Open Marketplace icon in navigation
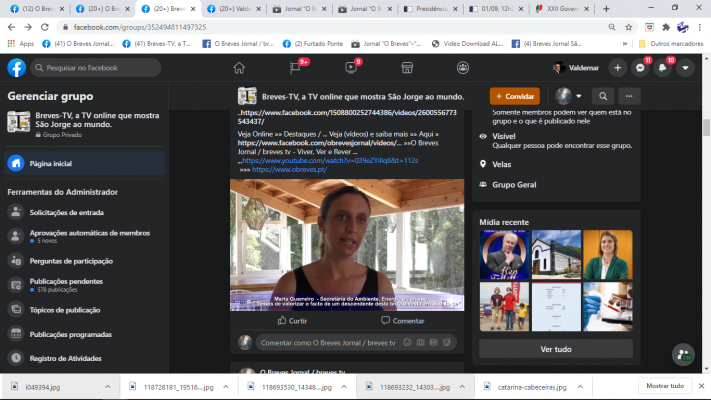Viewport: 711px width, 400px height. [407, 68]
